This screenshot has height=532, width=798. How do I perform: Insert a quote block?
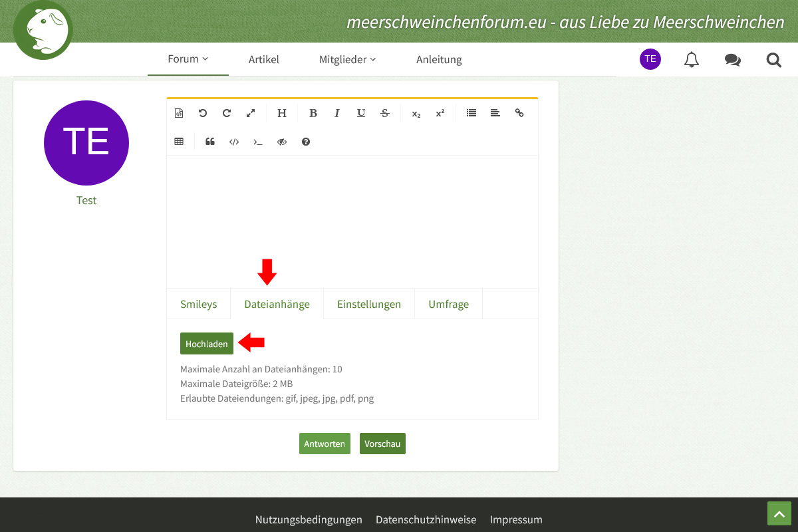coord(210,142)
